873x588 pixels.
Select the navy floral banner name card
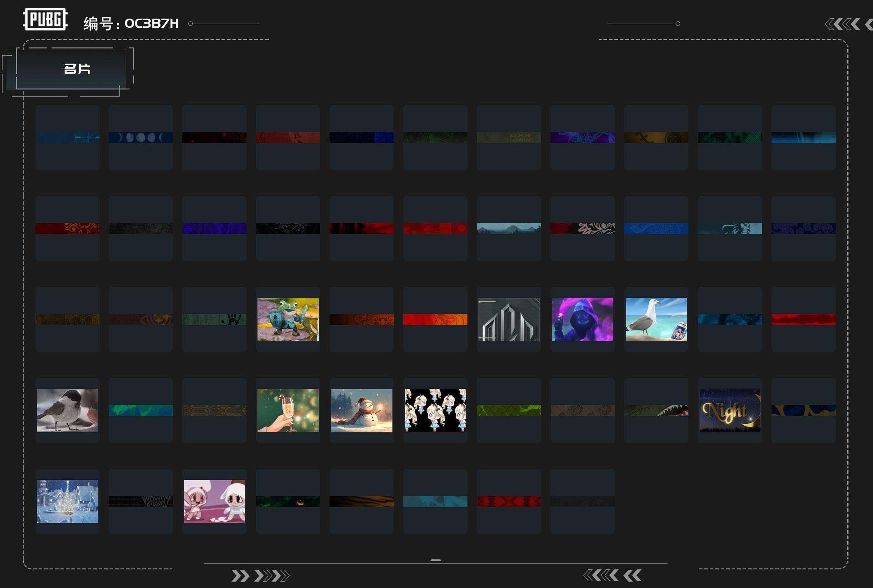[803, 228]
